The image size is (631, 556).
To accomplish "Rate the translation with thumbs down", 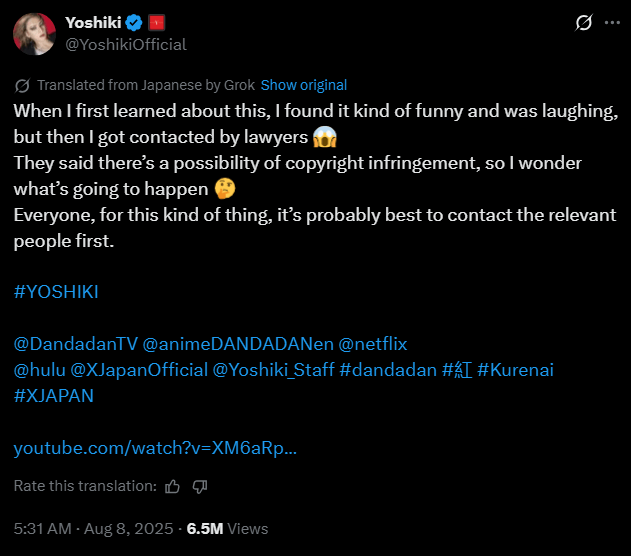I will [199, 486].
